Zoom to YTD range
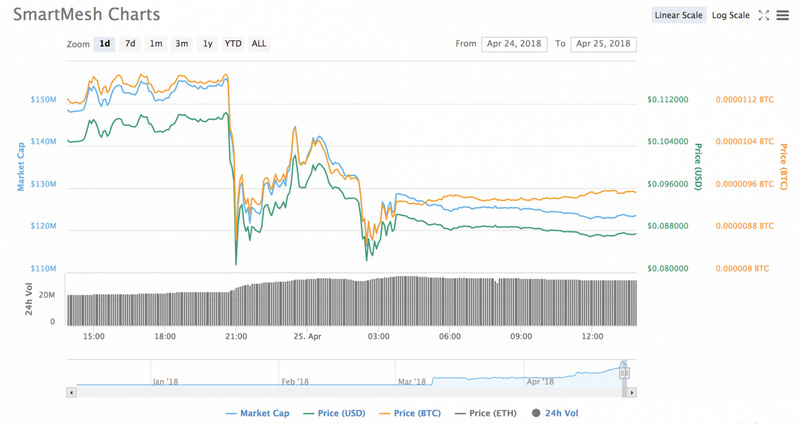Viewport: 800px width, 424px height. coord(233,44)
